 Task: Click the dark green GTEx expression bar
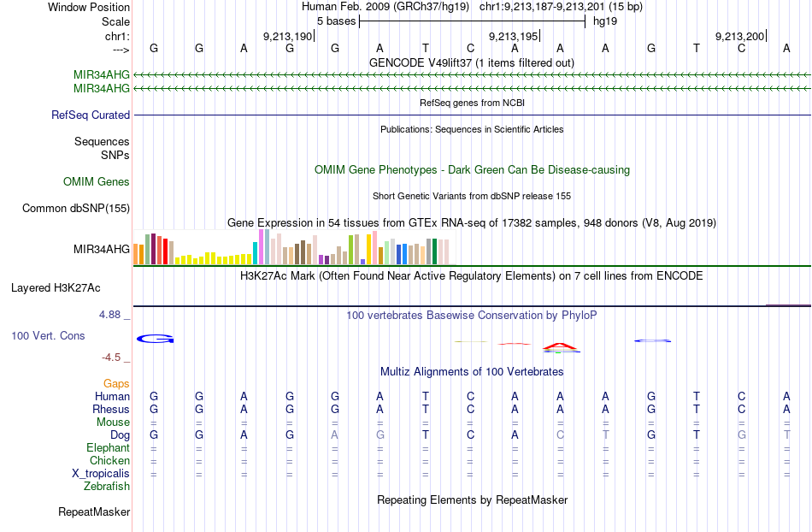tap(434, 251)
